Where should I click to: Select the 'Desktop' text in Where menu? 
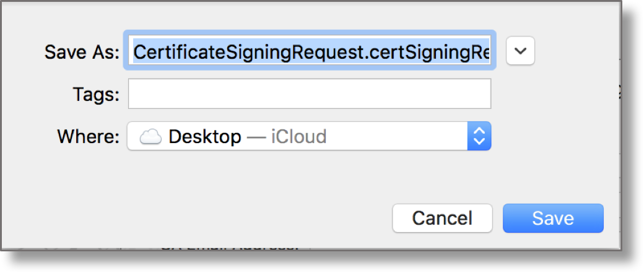click(204, 136)
